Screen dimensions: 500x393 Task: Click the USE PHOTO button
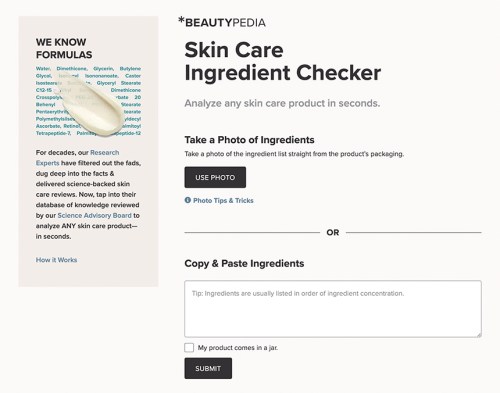(215, 177)
